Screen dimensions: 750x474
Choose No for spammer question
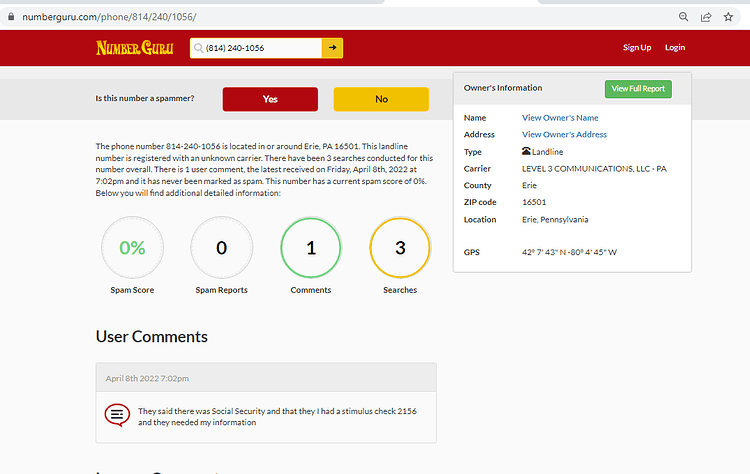(x=381, y=99)
